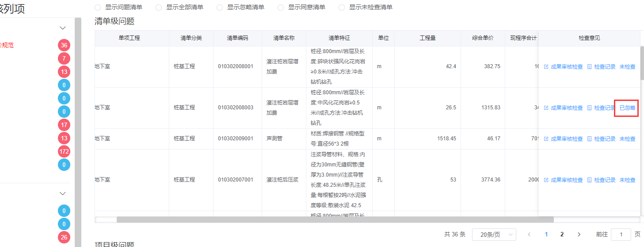Click 未检查 status for 灌注桩后压浆 row
644x247 pixels.
(x=627, y=180)
